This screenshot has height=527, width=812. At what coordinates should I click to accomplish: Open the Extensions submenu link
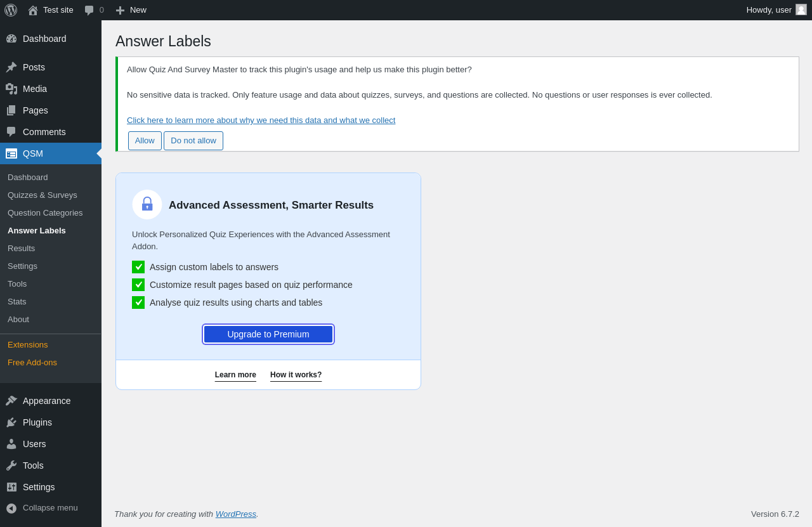click(51, 345)
